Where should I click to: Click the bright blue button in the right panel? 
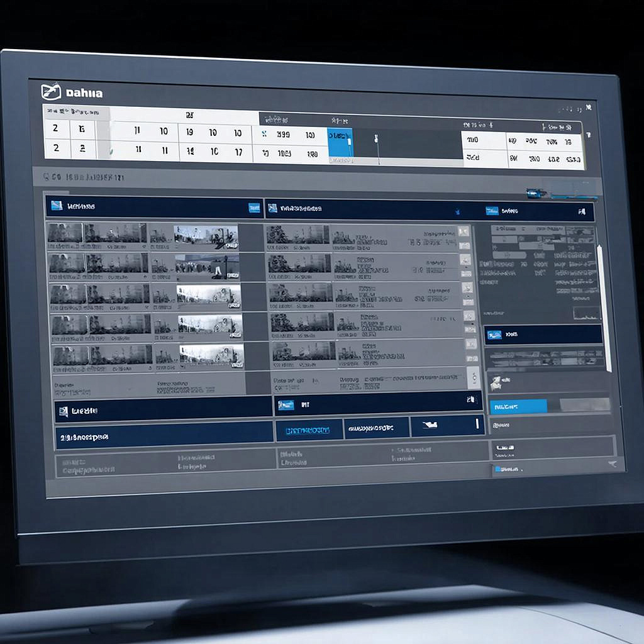pyautogui.click(x=518, y=407)
